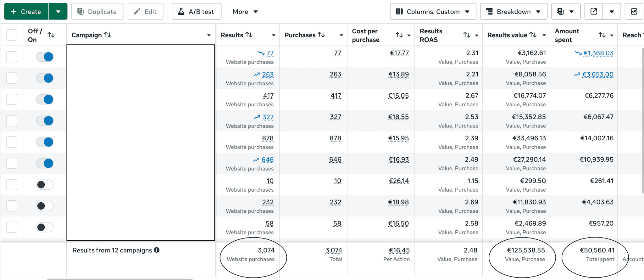Click the upward trend icon beside 263 results
Screen dimensions: 644x280
point(257,75)
